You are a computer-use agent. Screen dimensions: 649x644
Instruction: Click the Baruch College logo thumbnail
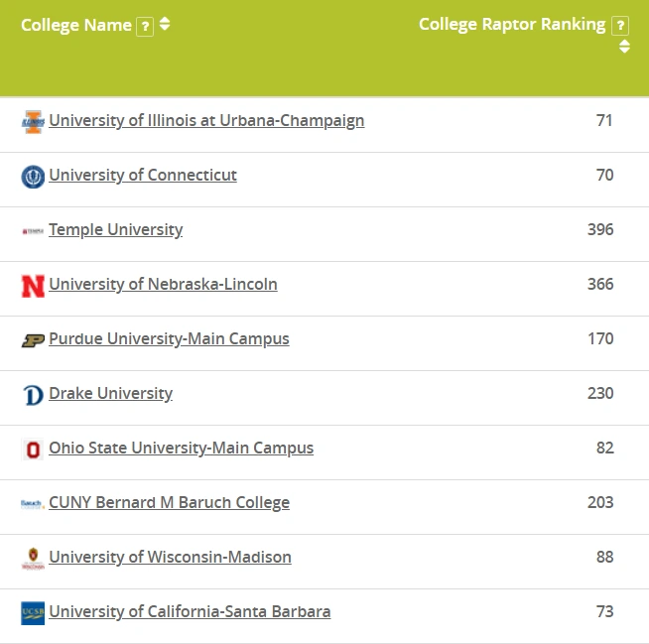click(33, 504)
